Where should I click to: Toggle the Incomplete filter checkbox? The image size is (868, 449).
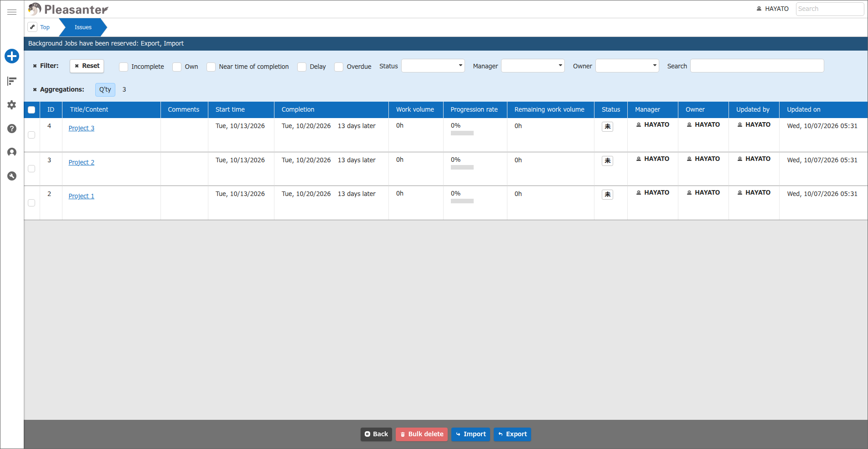tap(124, 67)
